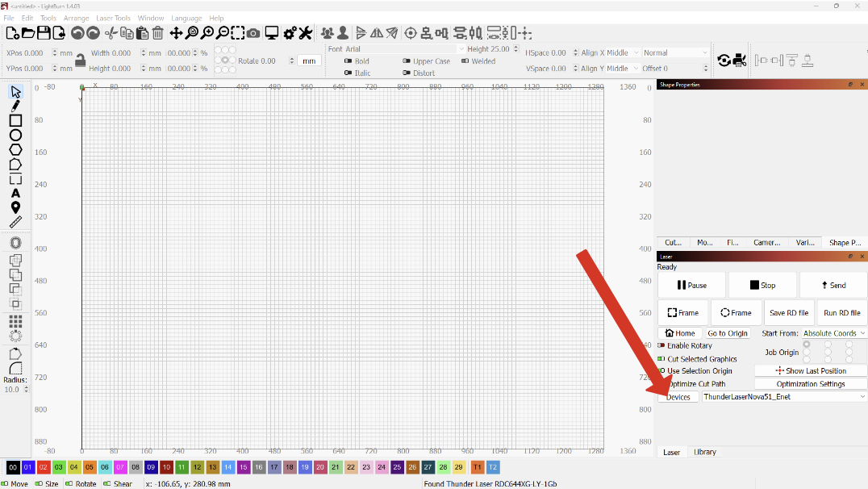Select the Create Text tool
This screenshot has height=489, width=868.
point(15,194)
